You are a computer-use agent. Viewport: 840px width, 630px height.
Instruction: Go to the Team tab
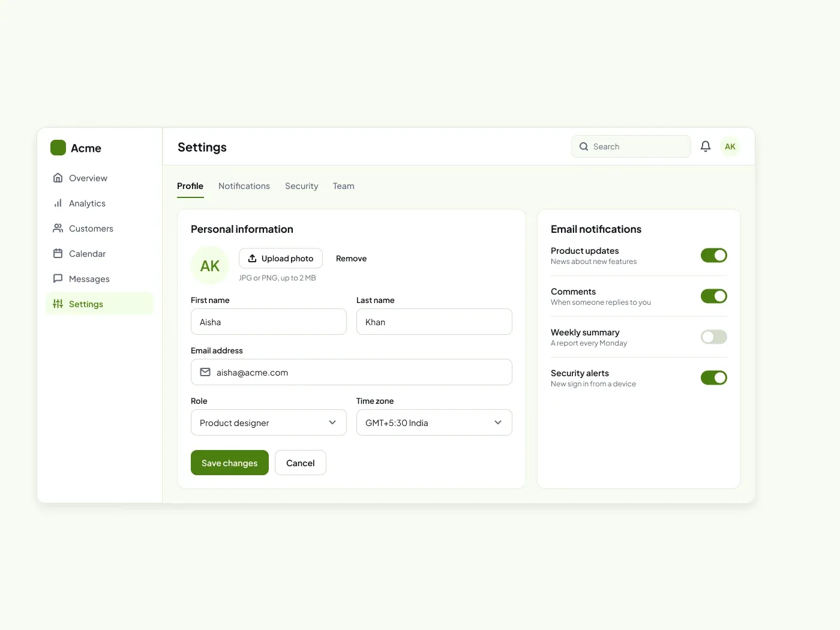[344, 186]
